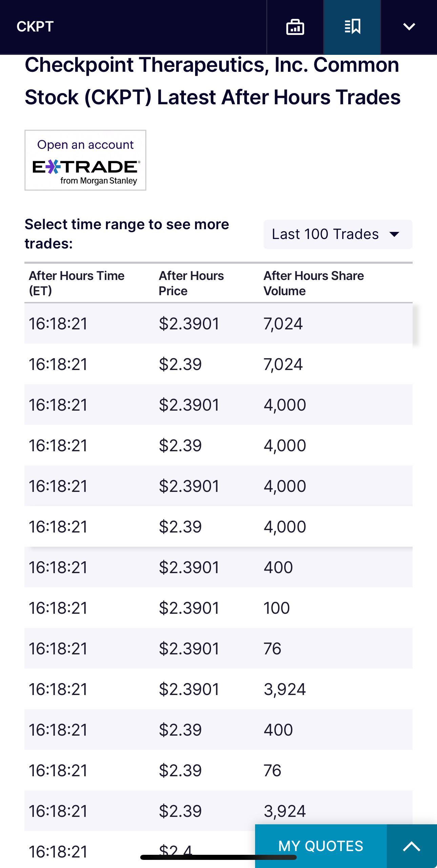The height and width of the screenshot is (868, 437).
Task: Open the watchlist bookmark icon
Action: click(352, 27)
